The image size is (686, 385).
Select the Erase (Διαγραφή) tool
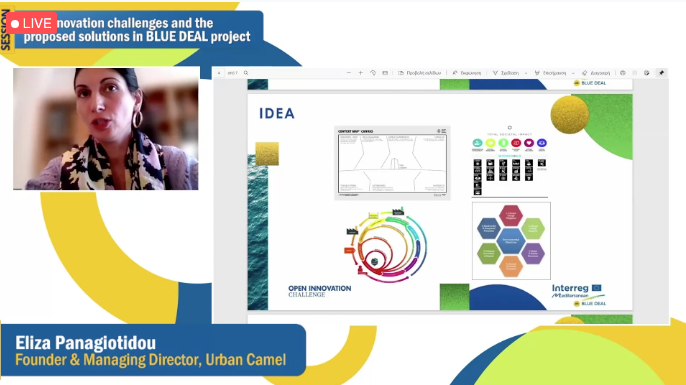coord(596,73)
